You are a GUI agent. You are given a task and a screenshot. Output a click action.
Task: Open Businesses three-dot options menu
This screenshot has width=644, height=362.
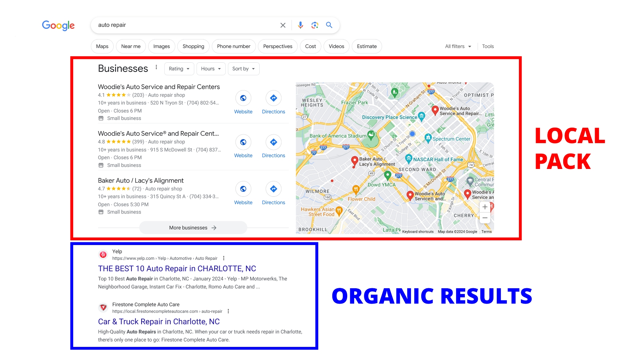coord(156,67)
